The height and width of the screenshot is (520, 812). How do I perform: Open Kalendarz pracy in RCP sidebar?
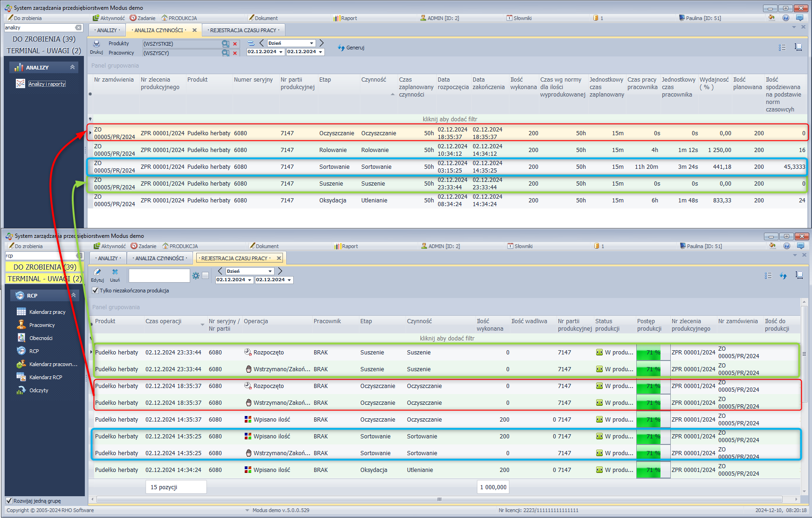(47, 312)
